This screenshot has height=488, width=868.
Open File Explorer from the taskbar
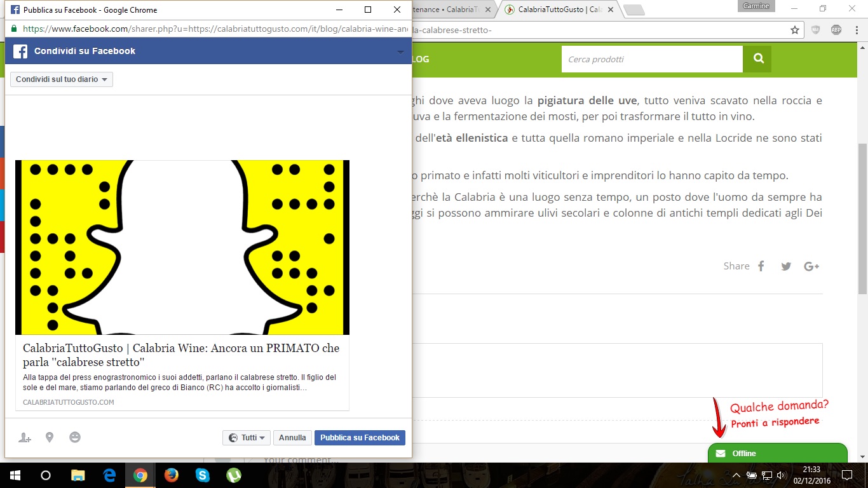click(x=78, y=475)
